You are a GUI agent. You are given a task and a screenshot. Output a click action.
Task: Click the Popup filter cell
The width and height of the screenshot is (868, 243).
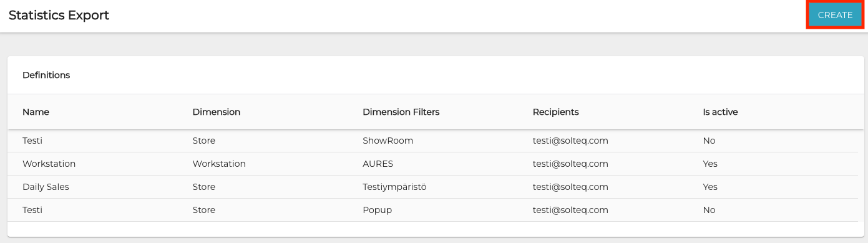[x=377, y=210]
